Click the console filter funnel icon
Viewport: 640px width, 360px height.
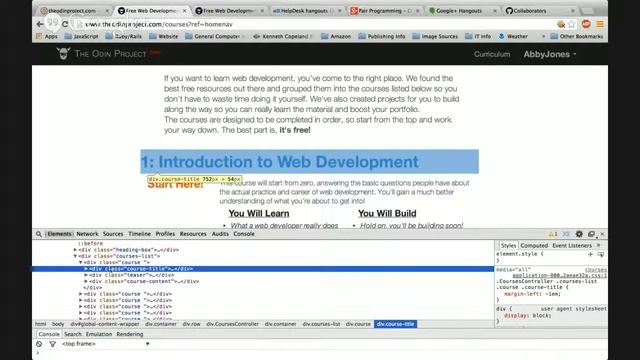(x=53, y=344)
